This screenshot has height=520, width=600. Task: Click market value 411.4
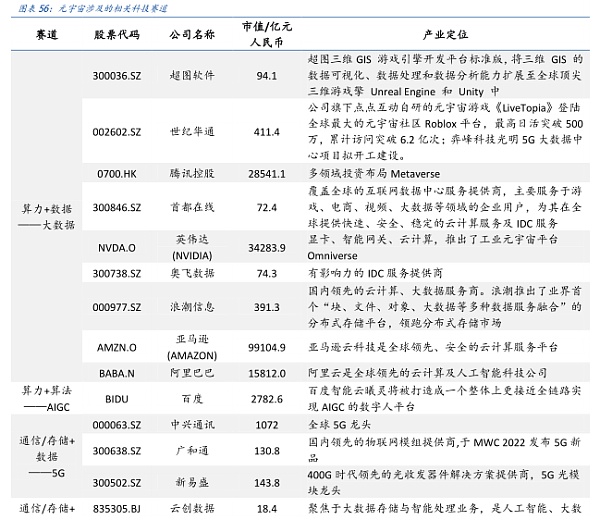coord(267,132)
